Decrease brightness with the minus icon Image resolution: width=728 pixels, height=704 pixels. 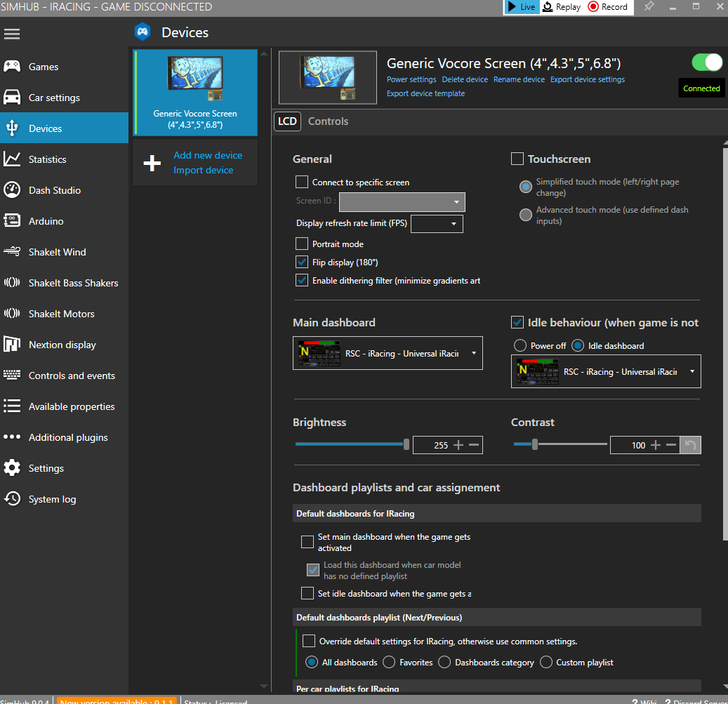[x=474, y=445]
